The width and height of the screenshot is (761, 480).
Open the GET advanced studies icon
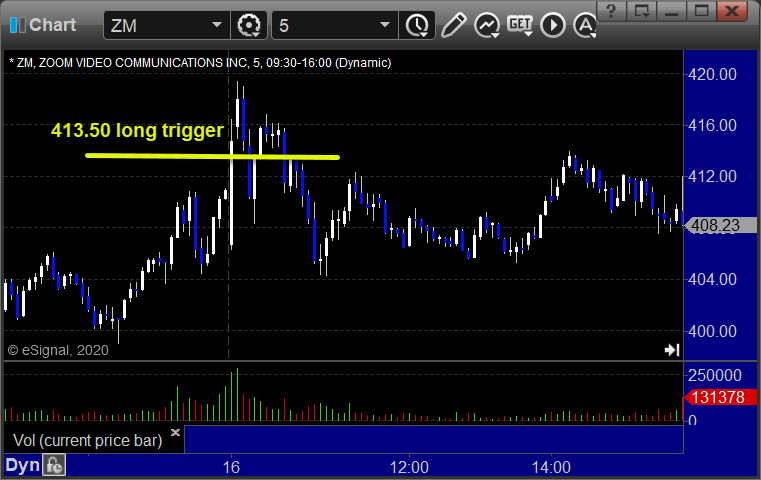(520, 24)
